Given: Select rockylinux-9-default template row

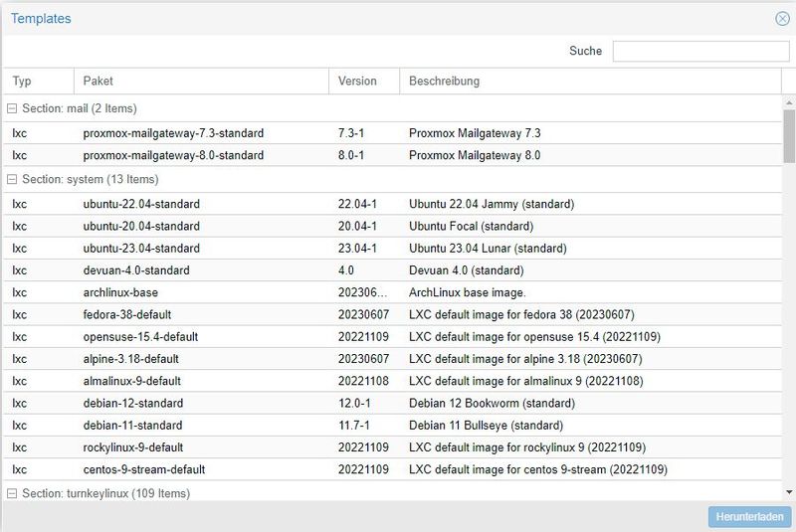Looking at the screenshot, I should [392, 447].
